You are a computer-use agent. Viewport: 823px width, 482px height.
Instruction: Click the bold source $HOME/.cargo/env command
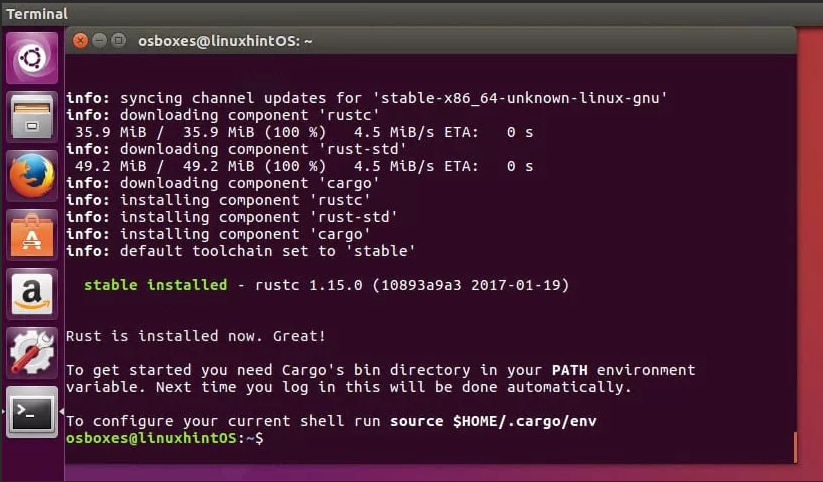coord(493,421)
